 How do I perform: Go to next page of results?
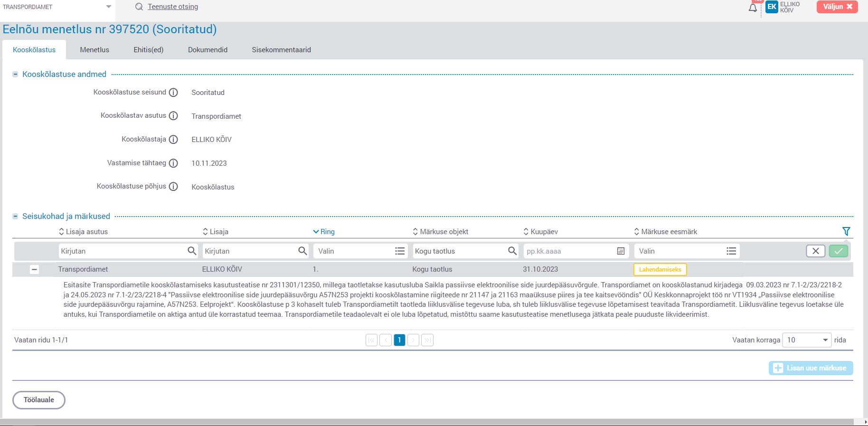pyautogui.click(x=414, y=340)
